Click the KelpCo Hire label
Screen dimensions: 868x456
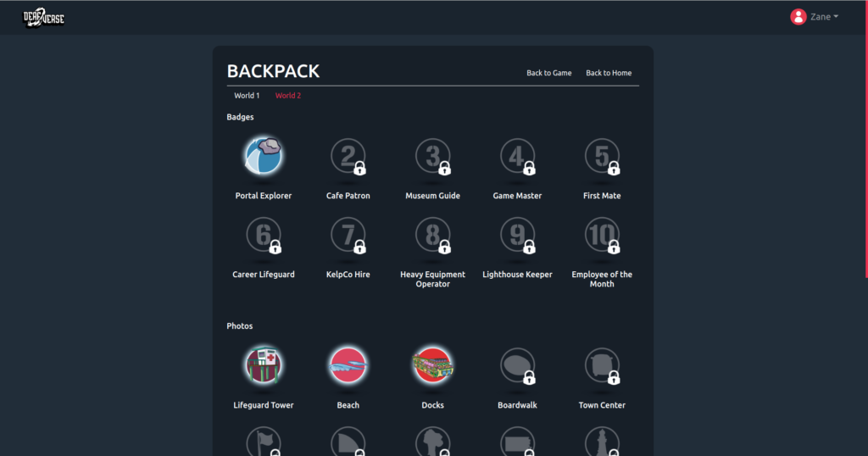click(348, 274)
